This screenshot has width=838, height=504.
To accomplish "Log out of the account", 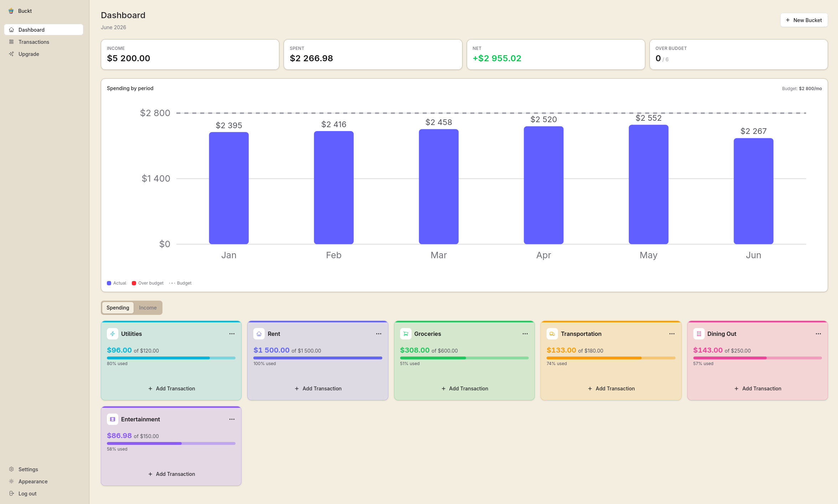I will pos(43,493).
